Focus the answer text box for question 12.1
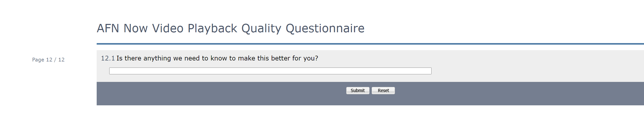644x127 pixels. [x=270, y=71]
